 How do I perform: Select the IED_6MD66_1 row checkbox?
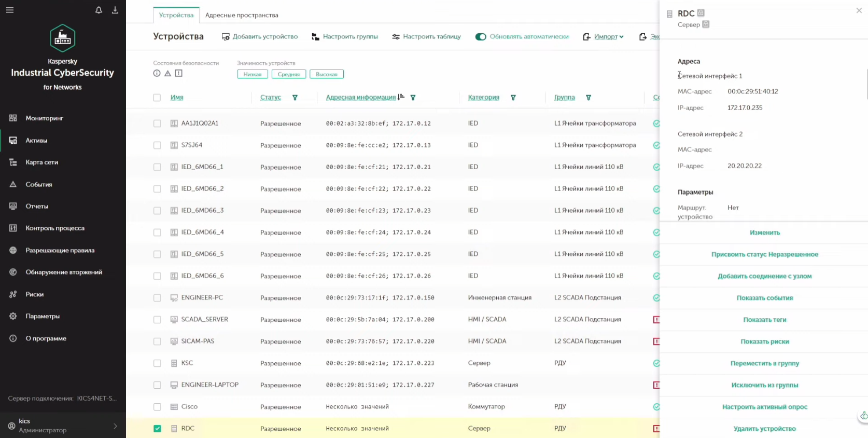pyautogui.click(x=157, y=167)
